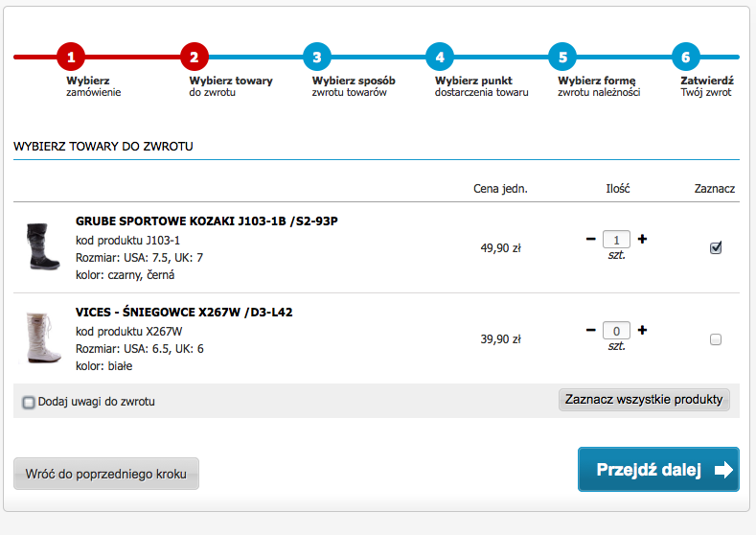
Task: Click Zaznacz wszystkie produkty button
Action: click(644, 400)
